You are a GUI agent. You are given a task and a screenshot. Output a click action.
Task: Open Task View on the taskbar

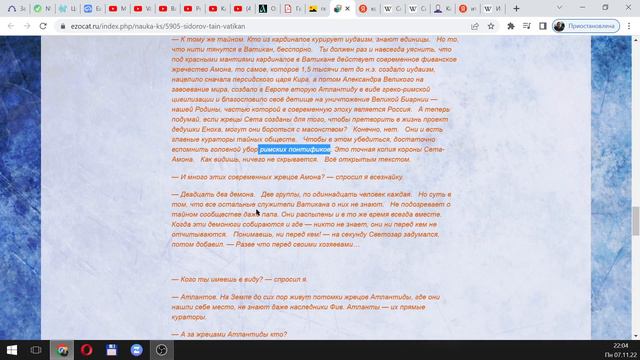(36, 350)
